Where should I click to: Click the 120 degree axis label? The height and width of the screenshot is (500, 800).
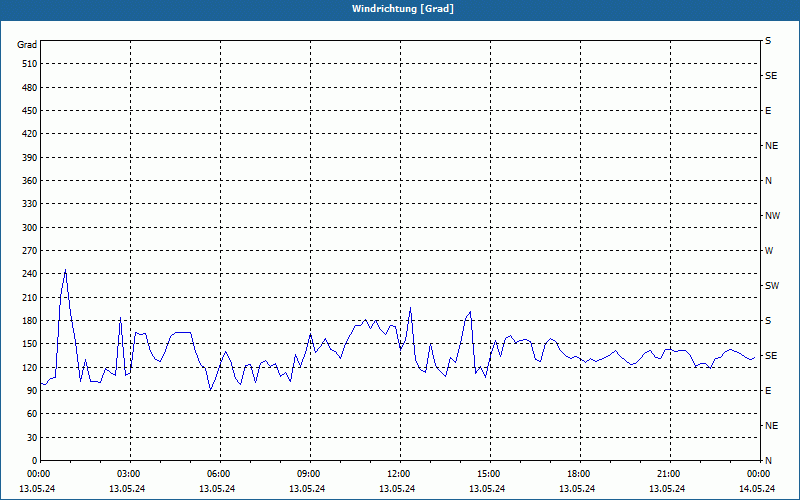coord(30,367)
